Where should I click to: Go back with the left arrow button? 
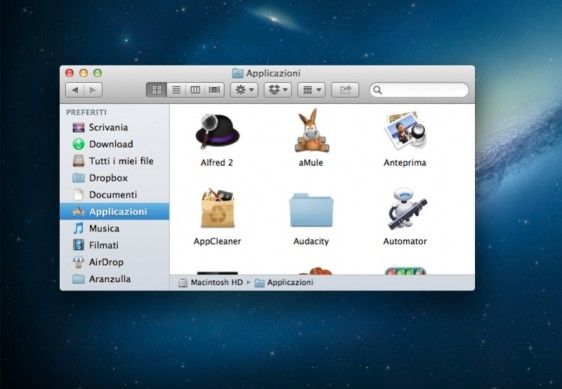pyautogui.click(x=75, y=90)
